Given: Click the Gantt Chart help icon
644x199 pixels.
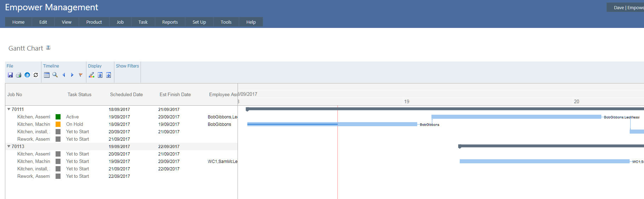Looking at the screenshot, I should click(x=48, y=48).
